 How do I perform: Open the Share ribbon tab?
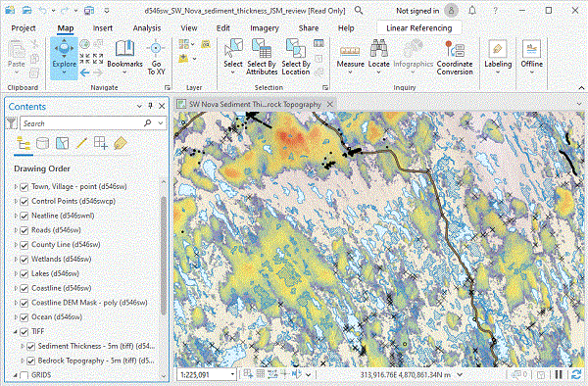pos(309,28)
